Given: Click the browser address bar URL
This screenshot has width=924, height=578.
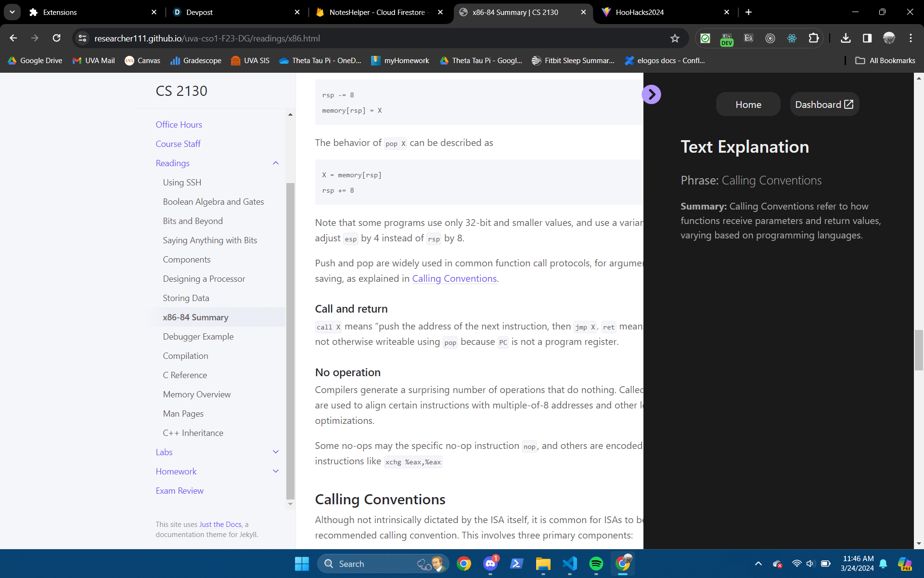Looking at the screenshot, I should (x=207, y=39).
